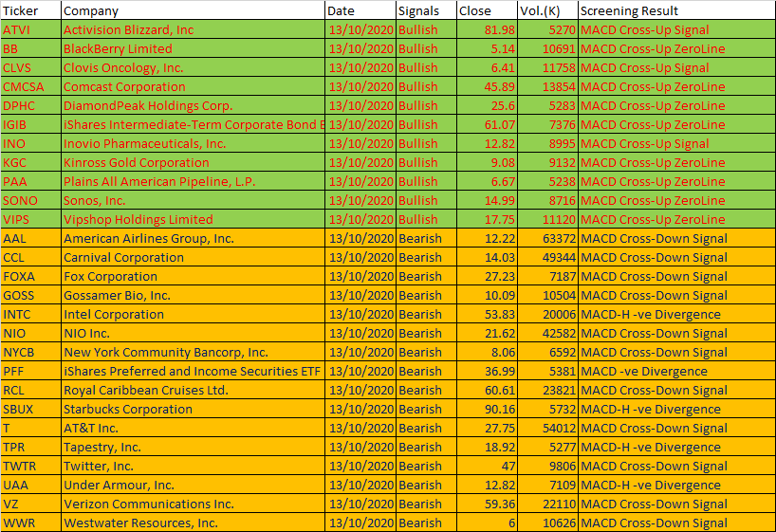Click DiamondPeak Holdings Corp. cell

193,105
